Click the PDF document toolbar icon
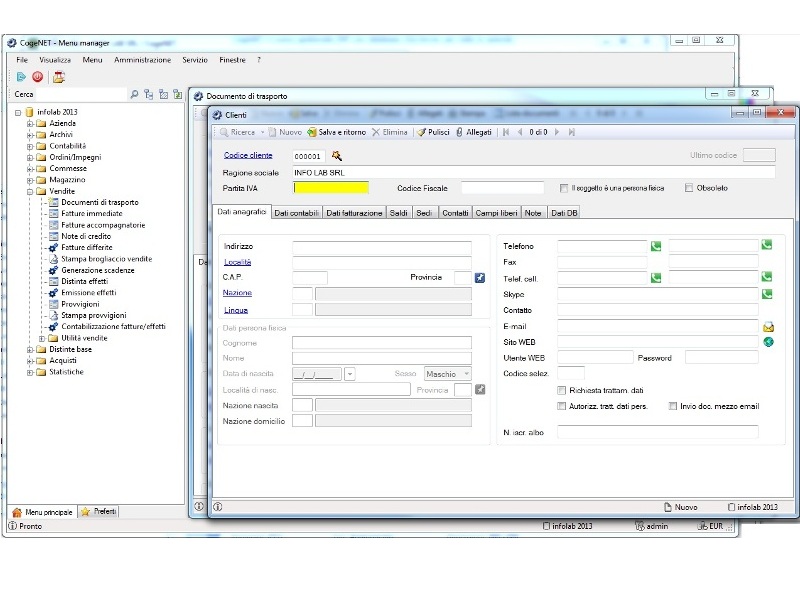 click(59, 77)
